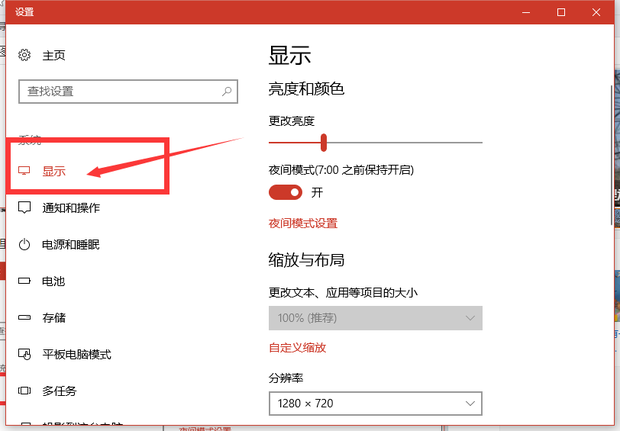Click the display monitor icon
The width and height of the screenshot is (620, 431).
[x=24, y=170]
